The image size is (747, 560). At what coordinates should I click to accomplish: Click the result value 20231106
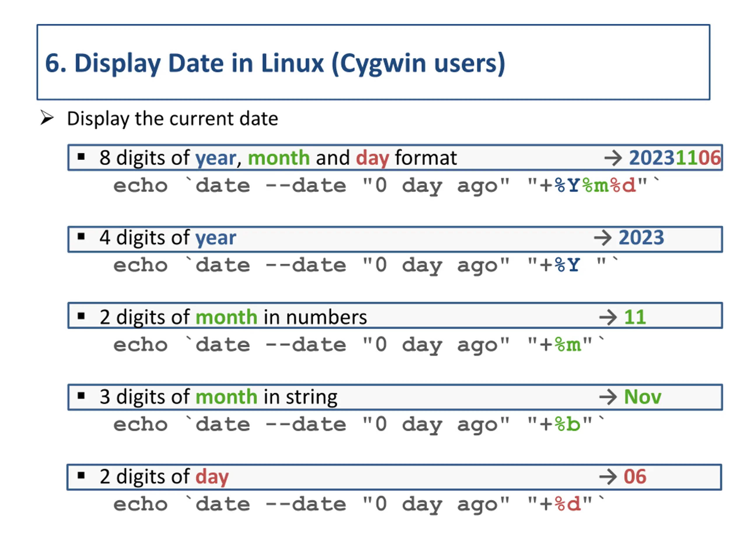pyautogui.click(x=675, y=157)
